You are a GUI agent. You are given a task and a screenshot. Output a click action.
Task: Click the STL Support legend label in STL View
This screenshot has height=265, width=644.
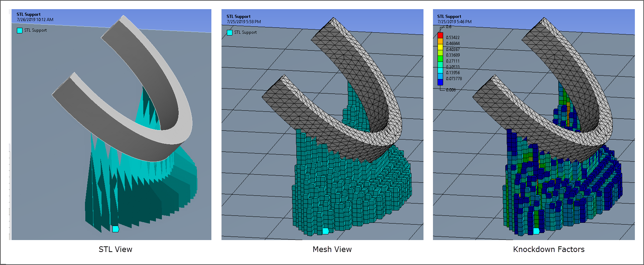coord(35,30)
